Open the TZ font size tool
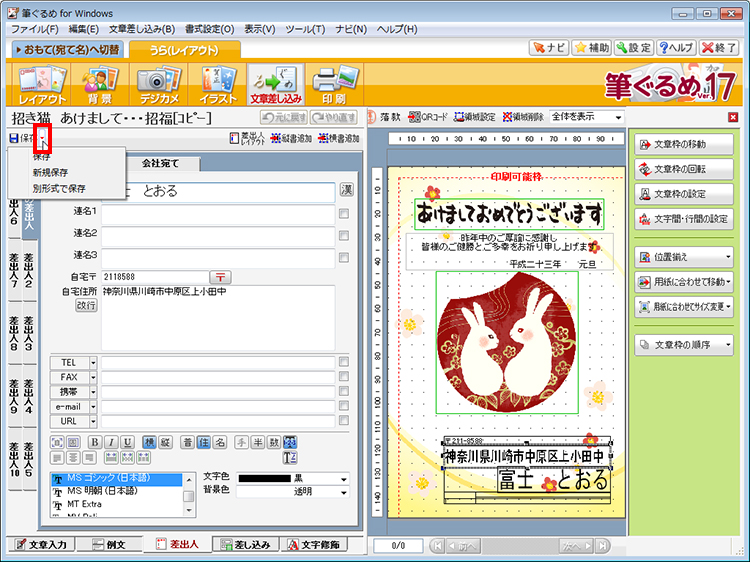This screenshot has height=562, width=750. coord(290,458)
